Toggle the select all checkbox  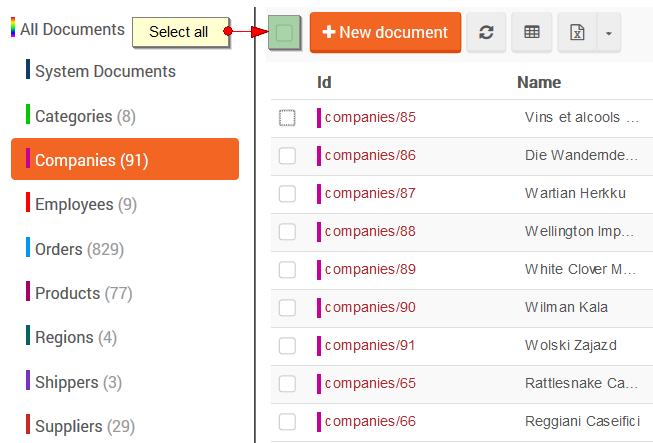click(x=284, y=32)
